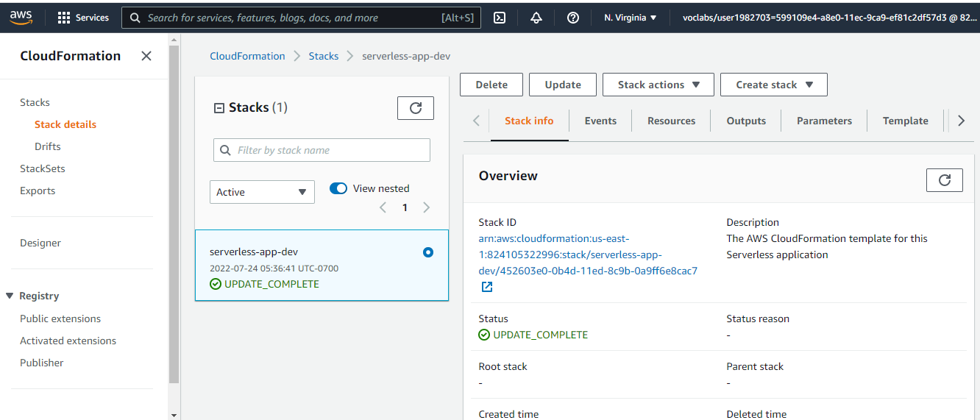
Task: Refresh the Stacks list
Action: click(x=416, y=108)
